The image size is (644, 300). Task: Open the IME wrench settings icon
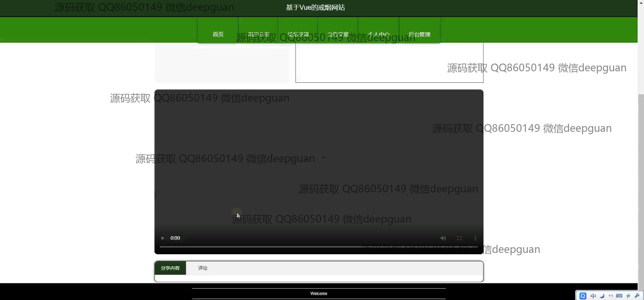point(637,296)
